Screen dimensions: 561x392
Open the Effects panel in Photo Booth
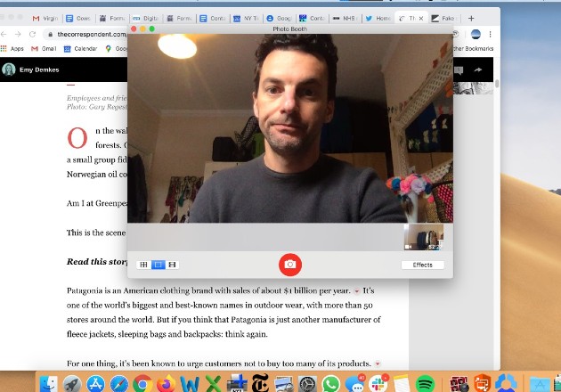pos(423,265)
